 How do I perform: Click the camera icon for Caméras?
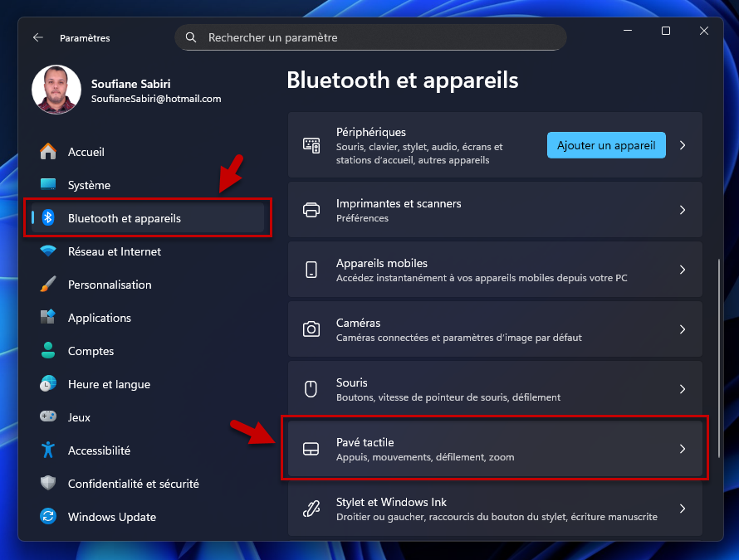point(311,329)
